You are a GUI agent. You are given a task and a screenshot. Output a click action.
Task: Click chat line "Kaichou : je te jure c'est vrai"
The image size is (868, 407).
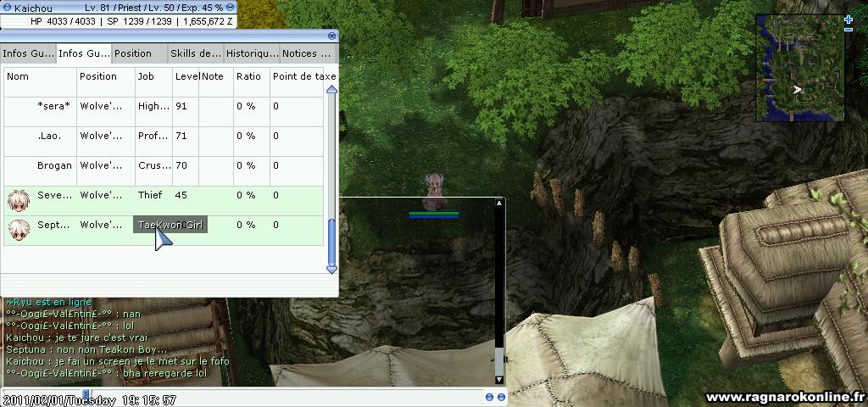click(x=77, y=337)
